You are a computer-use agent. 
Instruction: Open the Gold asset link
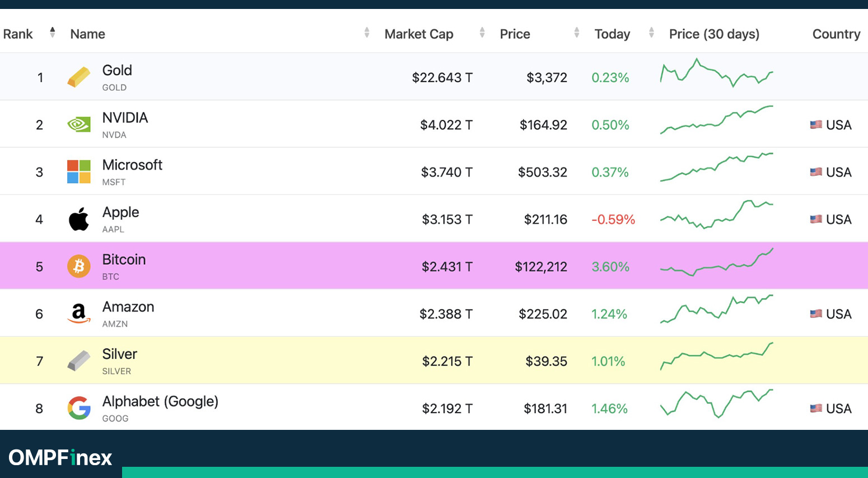[x=117, y=71]
